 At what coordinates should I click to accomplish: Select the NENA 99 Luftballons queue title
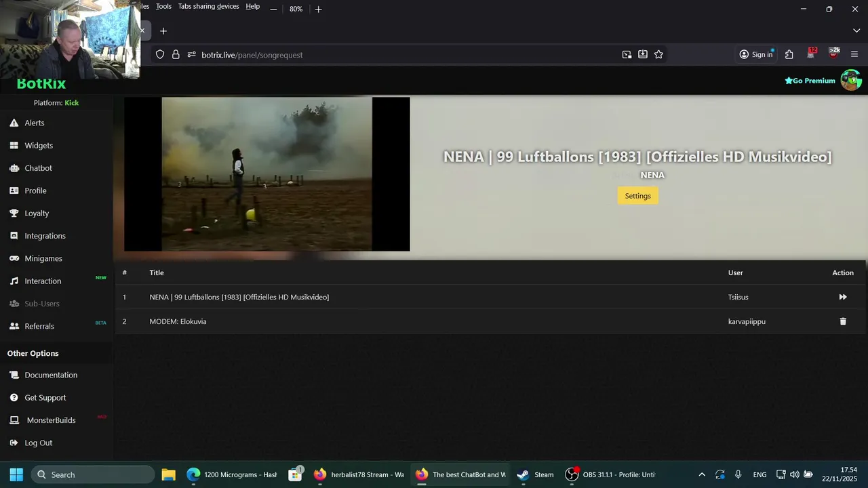pos(239,297)
